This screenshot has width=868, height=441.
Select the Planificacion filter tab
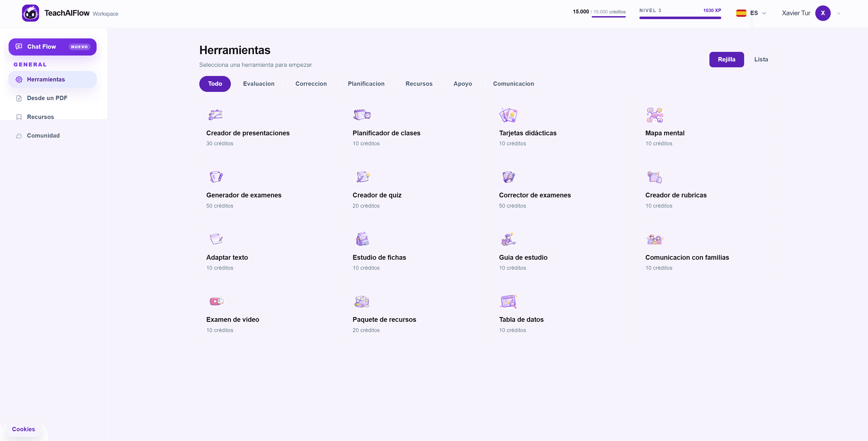click(x=366, y=84)
